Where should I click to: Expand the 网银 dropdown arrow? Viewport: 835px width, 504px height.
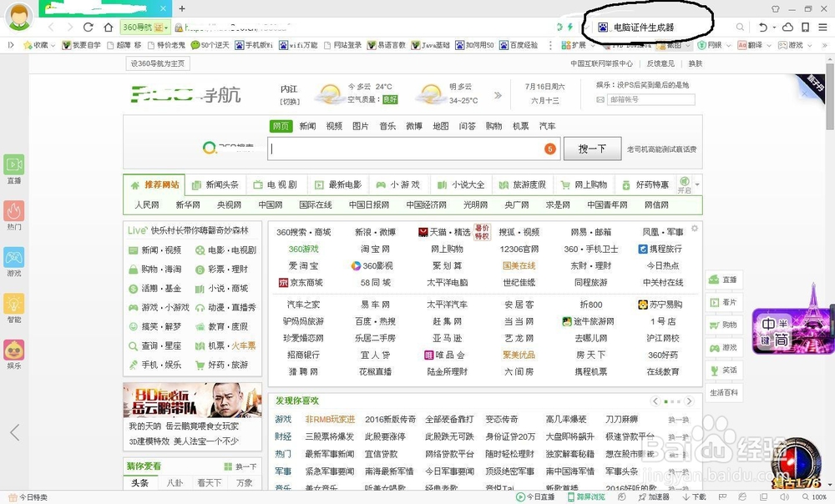(728, 46)
